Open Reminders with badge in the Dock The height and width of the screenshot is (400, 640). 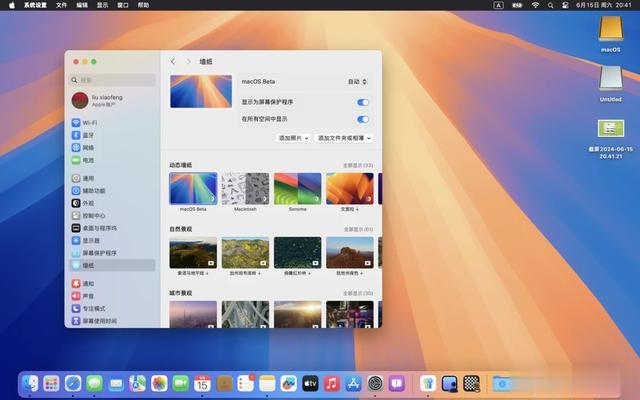click(x=246, y=383)
